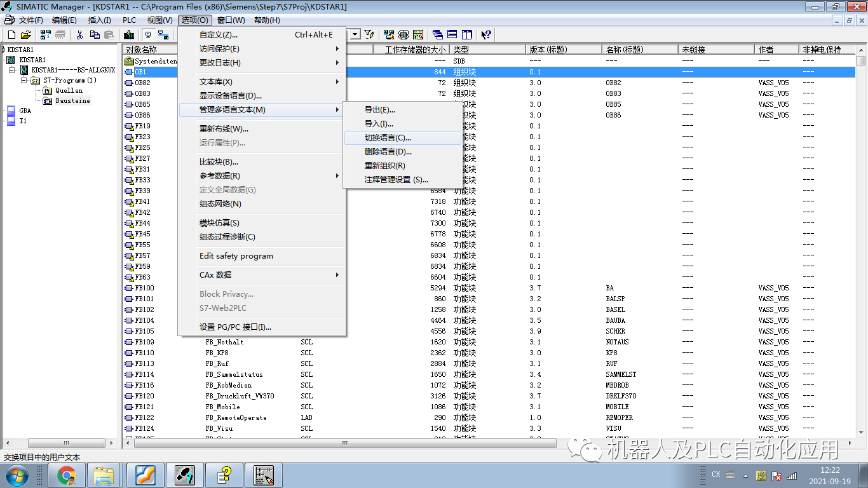The height and width of the screenshot is (488, 868).
Task: Click the Accessible Nodes toolbar icon
Action: pyautogui.click(x=46, y=35)
